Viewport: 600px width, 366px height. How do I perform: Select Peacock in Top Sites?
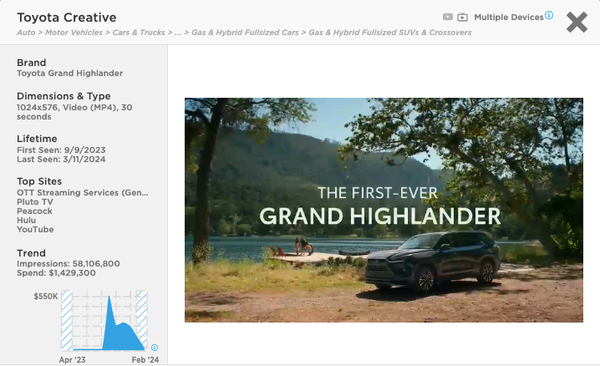pos(34,211)
